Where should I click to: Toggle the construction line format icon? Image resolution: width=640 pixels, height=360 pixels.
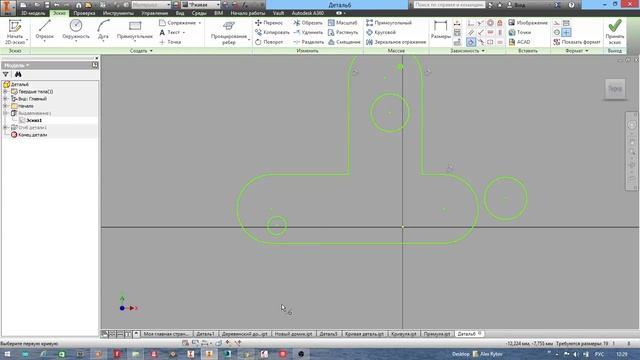point(557,23)
